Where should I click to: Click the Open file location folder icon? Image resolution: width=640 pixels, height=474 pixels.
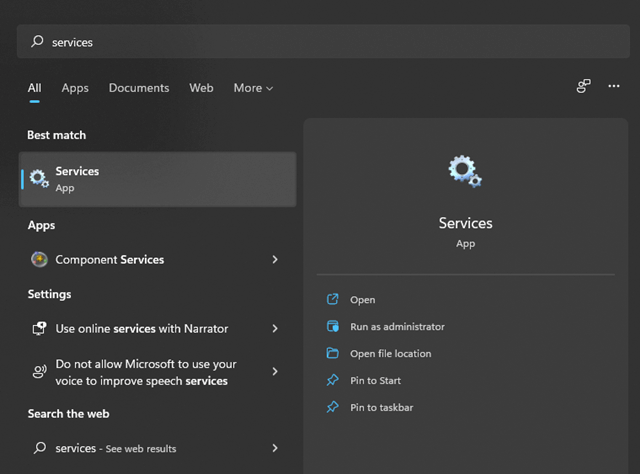[333, 353]
